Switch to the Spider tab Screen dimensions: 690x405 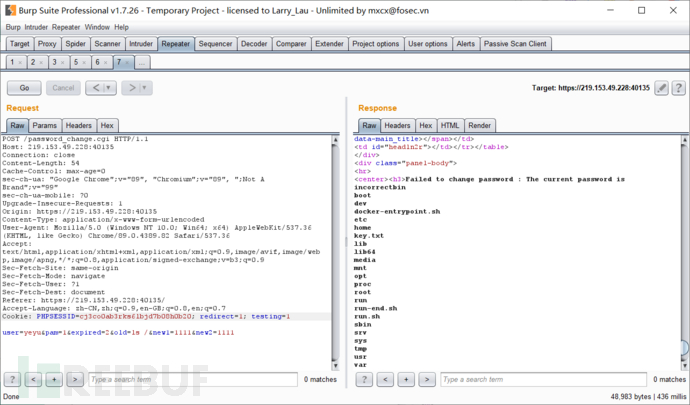point(76,44)
